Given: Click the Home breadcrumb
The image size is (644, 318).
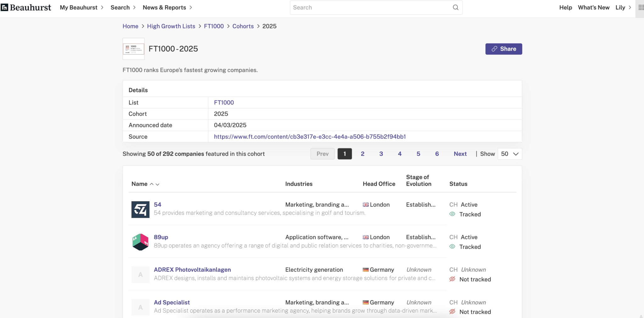Looking at the screenshot, I should tap(130, 26).
